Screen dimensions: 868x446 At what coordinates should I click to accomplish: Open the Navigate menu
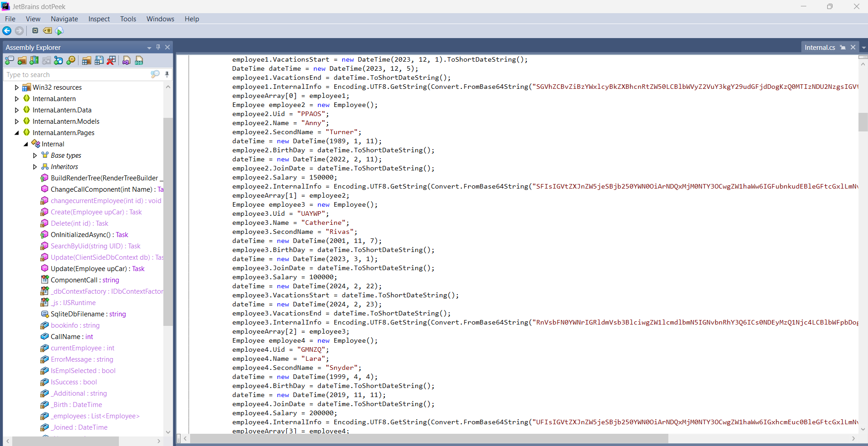(x=64, y=19)
